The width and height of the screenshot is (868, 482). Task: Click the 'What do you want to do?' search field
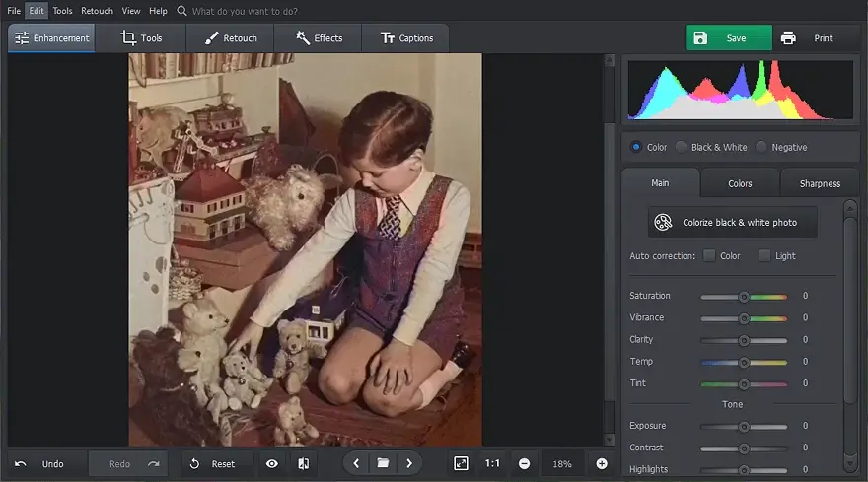pyautogui.click(x=245, y=11)
